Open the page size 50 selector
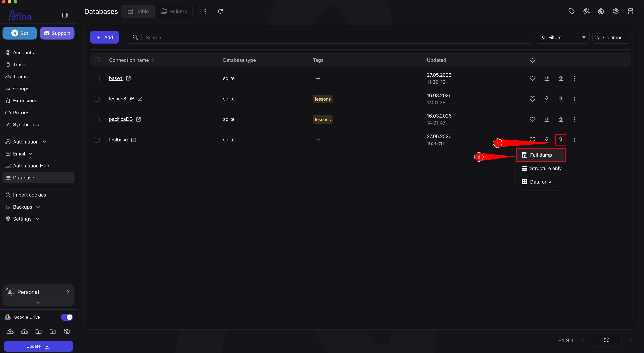Viewport: 644px width, 353px height. click(606, 340)
